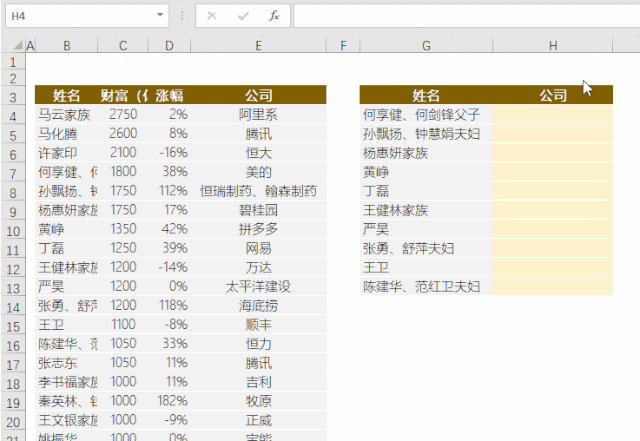Click company cell 拼多多
This screenshot has width=640, height=441.
coord(258,229)
